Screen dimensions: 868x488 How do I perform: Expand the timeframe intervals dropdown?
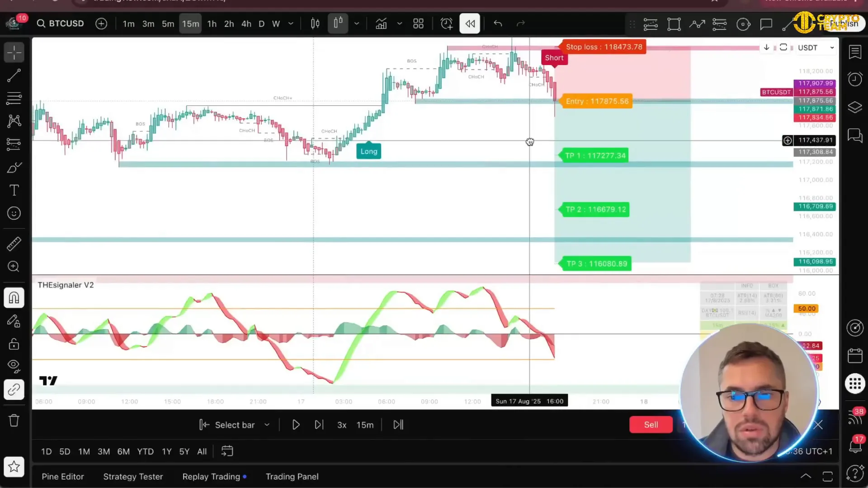click(x=291, y=23)
